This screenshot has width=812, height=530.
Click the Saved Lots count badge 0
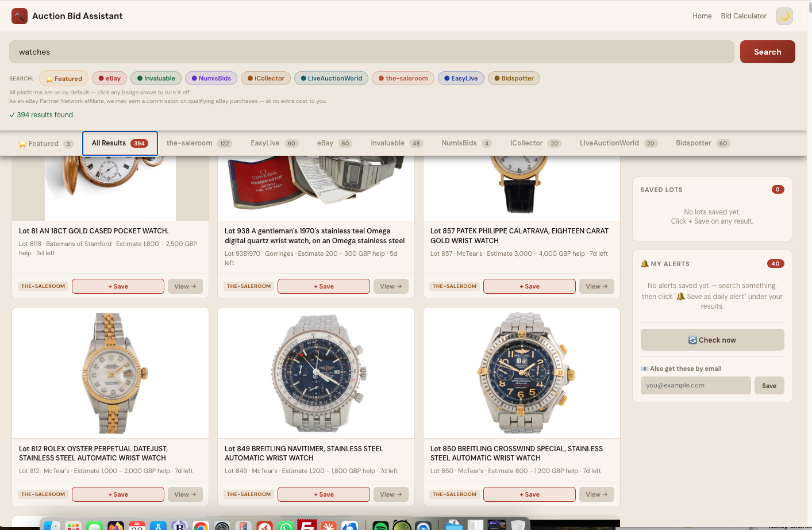coord(778,190)
